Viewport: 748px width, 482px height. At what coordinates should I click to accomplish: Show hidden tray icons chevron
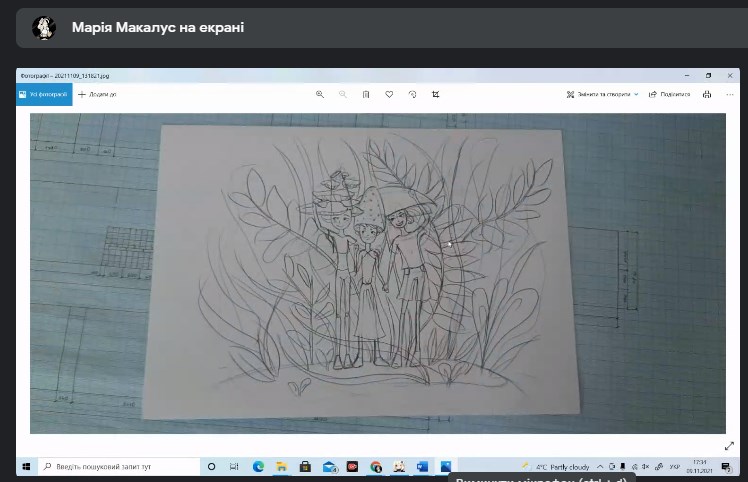[600, 467]
